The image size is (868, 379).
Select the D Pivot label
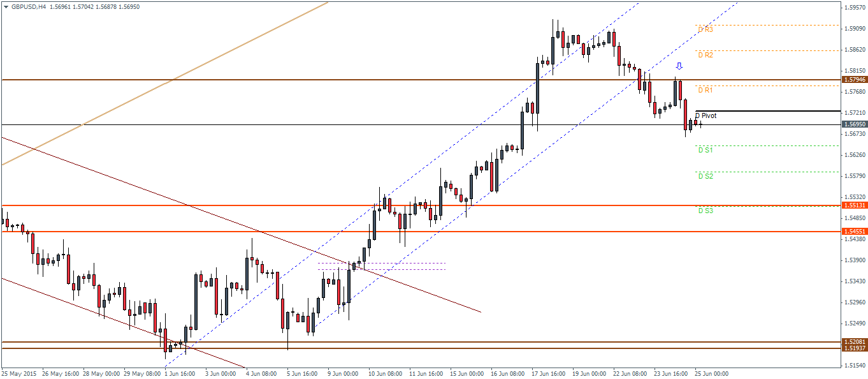[705, 115]
